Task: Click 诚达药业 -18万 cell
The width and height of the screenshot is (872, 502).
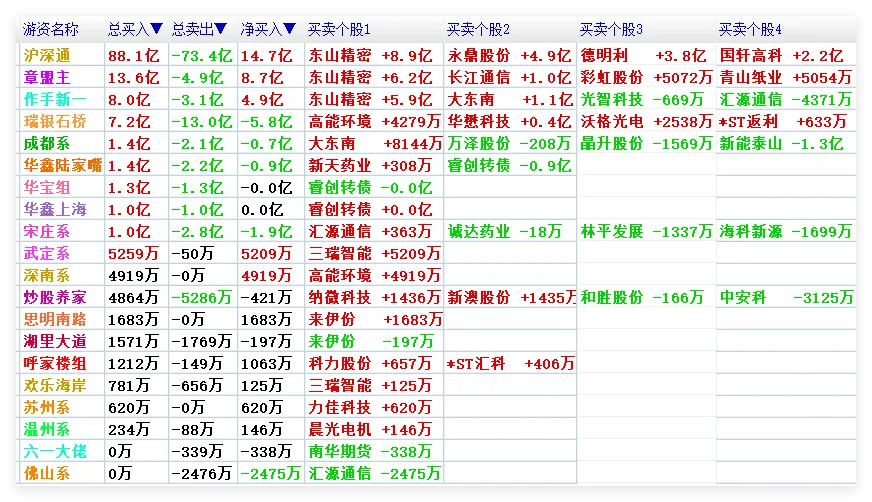Action: 504,231
